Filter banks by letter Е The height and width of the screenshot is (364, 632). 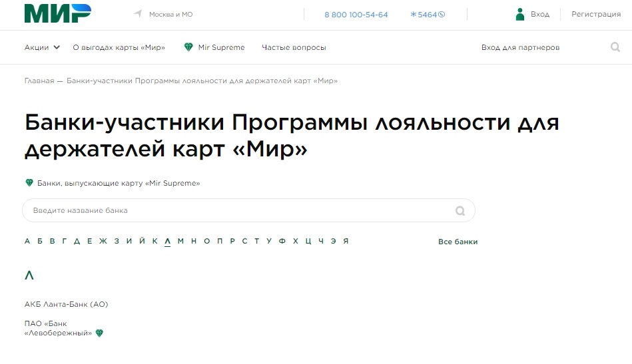89,241
